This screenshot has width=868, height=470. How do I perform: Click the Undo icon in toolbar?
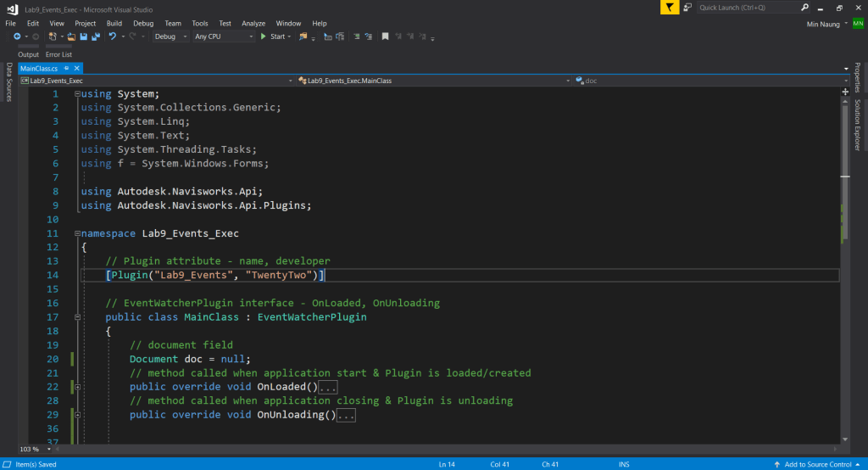(x=112, y=36)
